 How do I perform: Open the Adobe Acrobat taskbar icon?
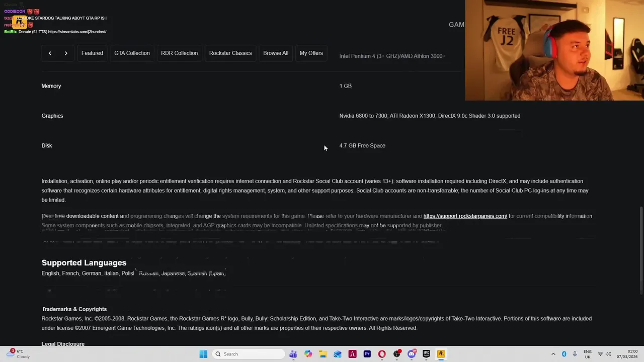[352, 354]
